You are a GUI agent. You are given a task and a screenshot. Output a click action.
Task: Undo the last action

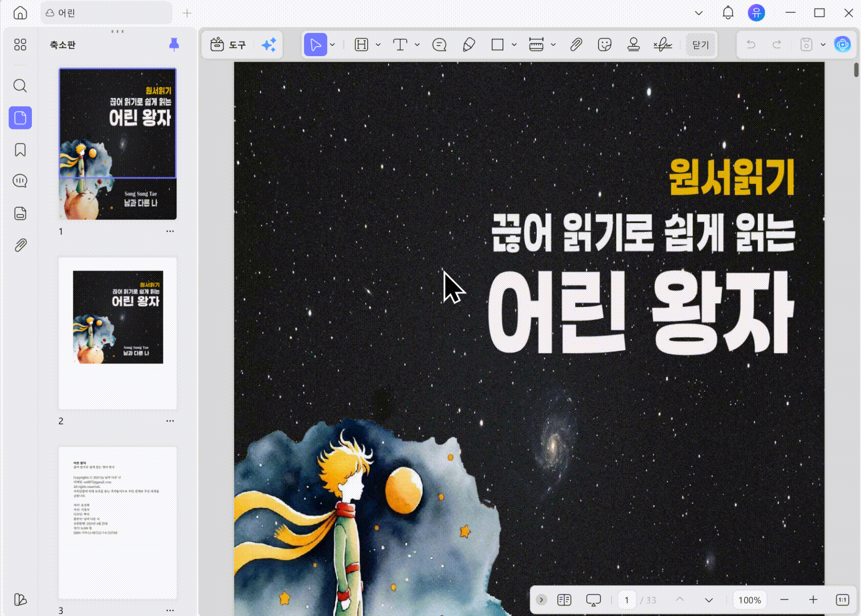(x=751, y=45)
